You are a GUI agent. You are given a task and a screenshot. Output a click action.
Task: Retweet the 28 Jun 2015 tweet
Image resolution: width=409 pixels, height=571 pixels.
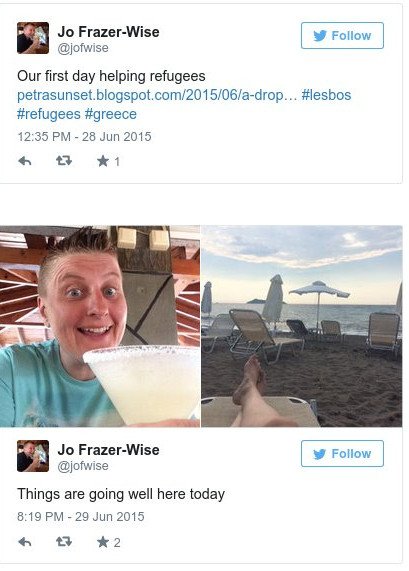pyautogui.click(x=64, y=161)
